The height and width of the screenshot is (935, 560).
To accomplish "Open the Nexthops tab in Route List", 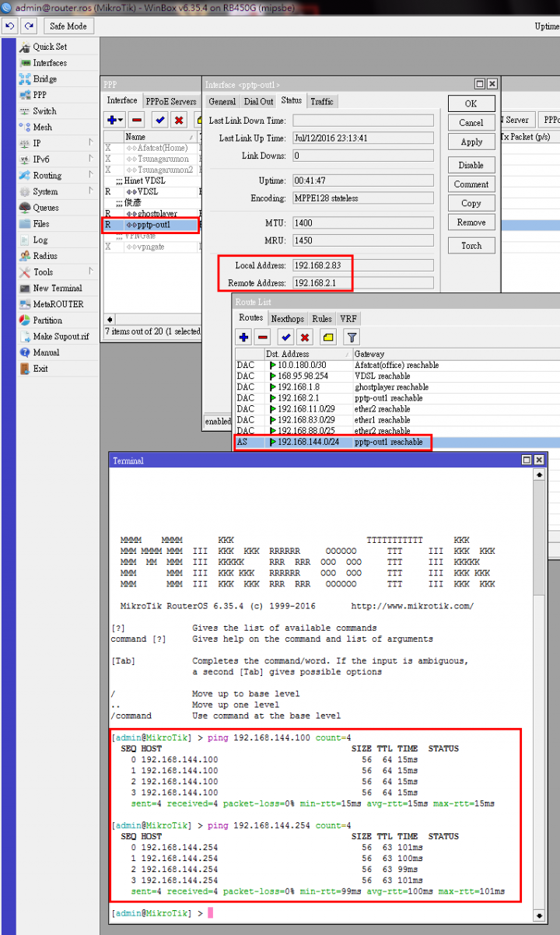I will tap(288, 319).
